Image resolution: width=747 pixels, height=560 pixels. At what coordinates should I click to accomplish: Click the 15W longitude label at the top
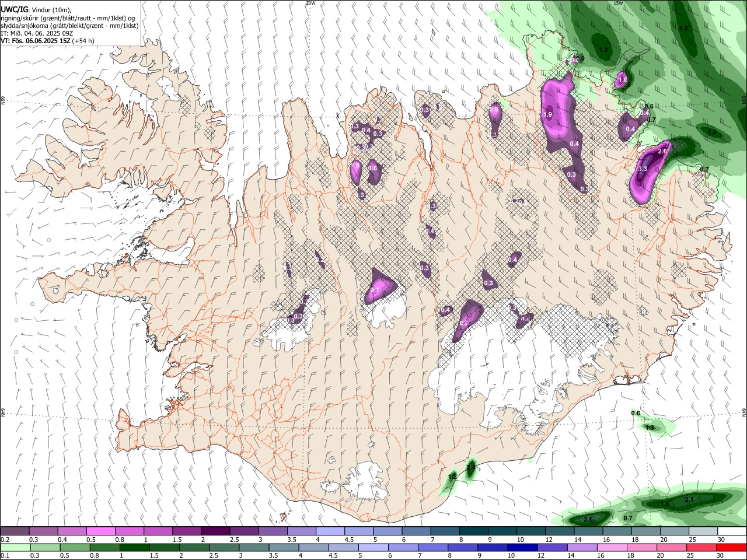(x=618, y=3)
